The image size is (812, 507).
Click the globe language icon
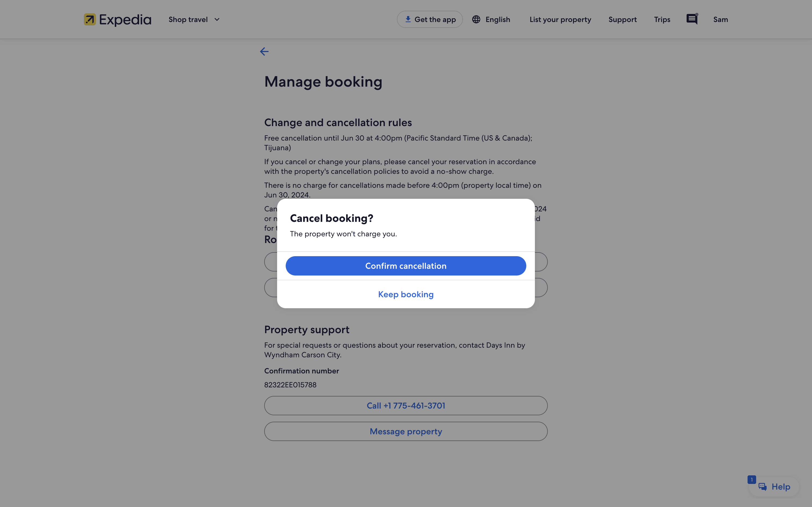(x=476, y=19)
